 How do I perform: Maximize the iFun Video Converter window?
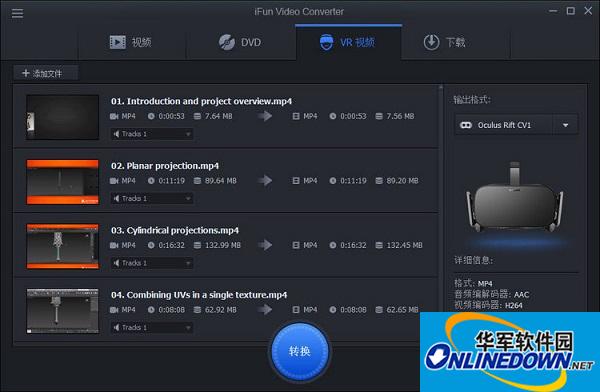tap(571, 11)
